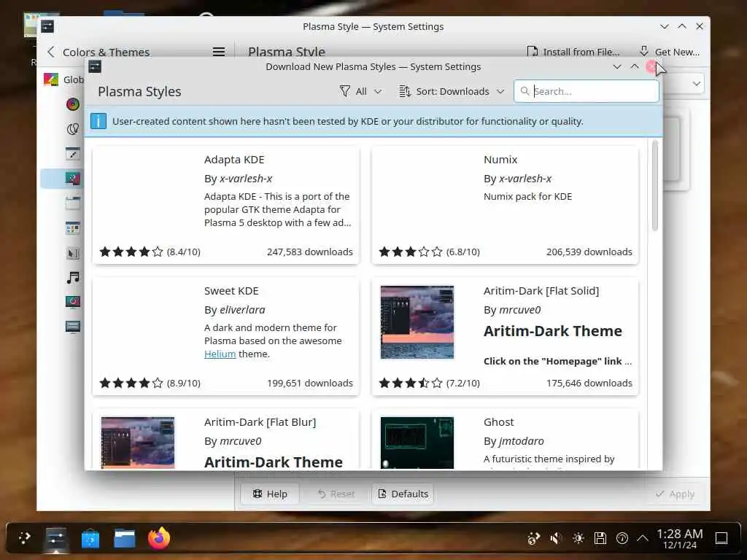This screenshot has height=560, width=747.
Task: Click System Settings taskbar icon
Action: (56, 539)
